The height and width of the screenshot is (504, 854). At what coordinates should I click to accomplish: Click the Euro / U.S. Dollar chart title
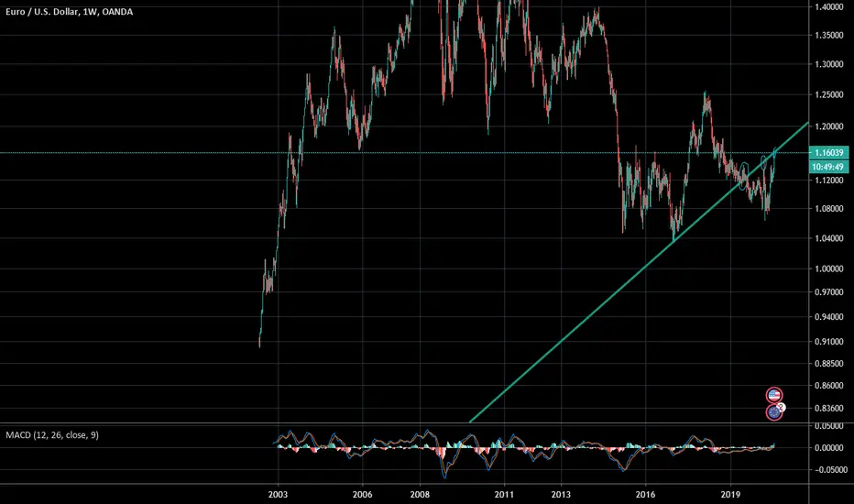69,11
